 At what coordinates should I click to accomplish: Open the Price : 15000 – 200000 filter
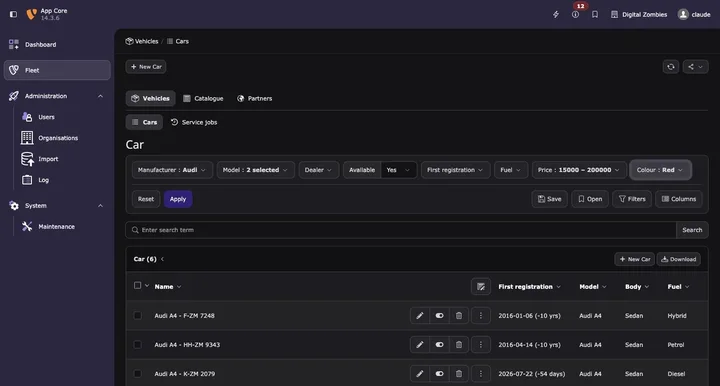[x=579, y=170]
